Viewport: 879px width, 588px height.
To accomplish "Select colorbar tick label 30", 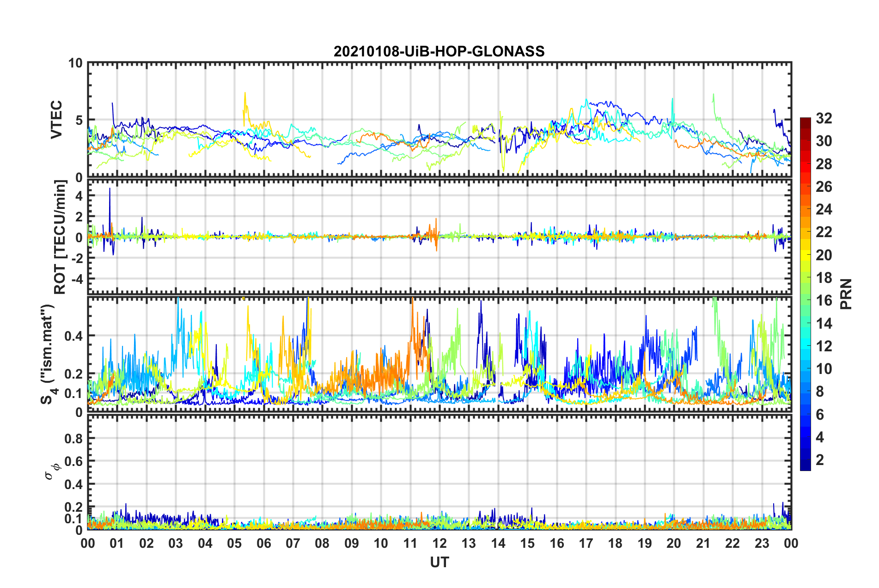I will tap(824, 141).
